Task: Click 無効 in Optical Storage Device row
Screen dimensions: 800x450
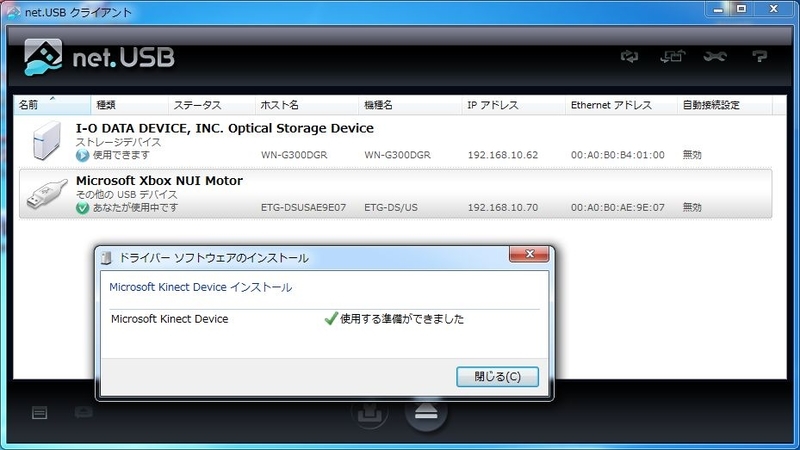Action: pyautogui.click(x=692, y=155)
